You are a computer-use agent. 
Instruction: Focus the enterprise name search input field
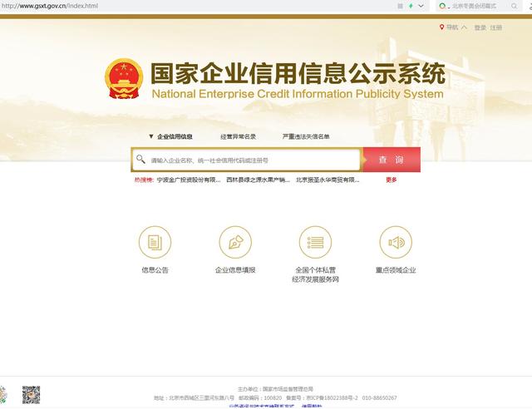tap(246, 160)
